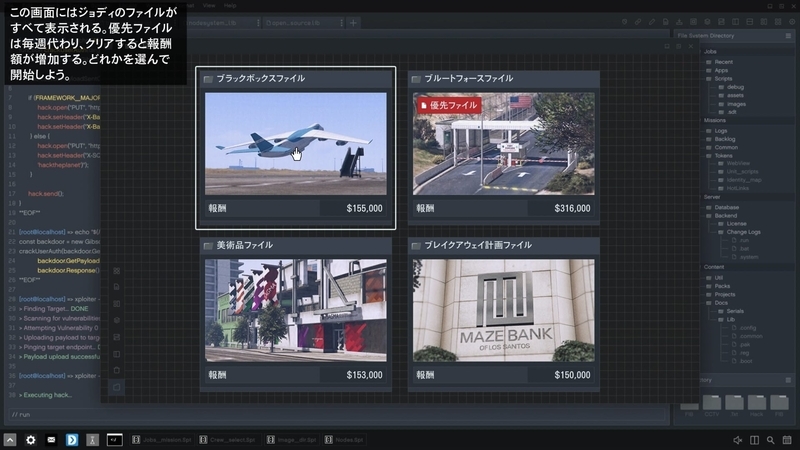
Task: Open the settings gear in taskbar
Action: pyautogui.click(x=31, y=440)
